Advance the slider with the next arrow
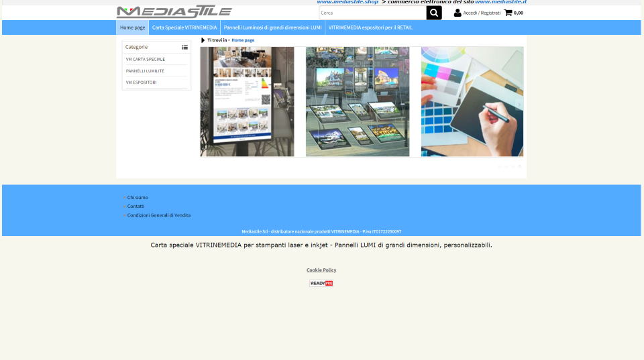Screen dimensions: 644x360 [x=519, y=105]
